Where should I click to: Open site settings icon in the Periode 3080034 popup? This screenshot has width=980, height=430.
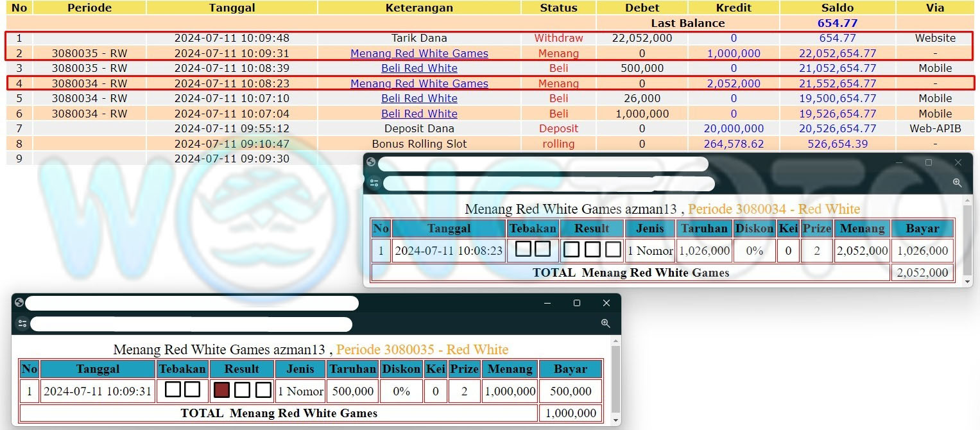click(x=374, y=184)
